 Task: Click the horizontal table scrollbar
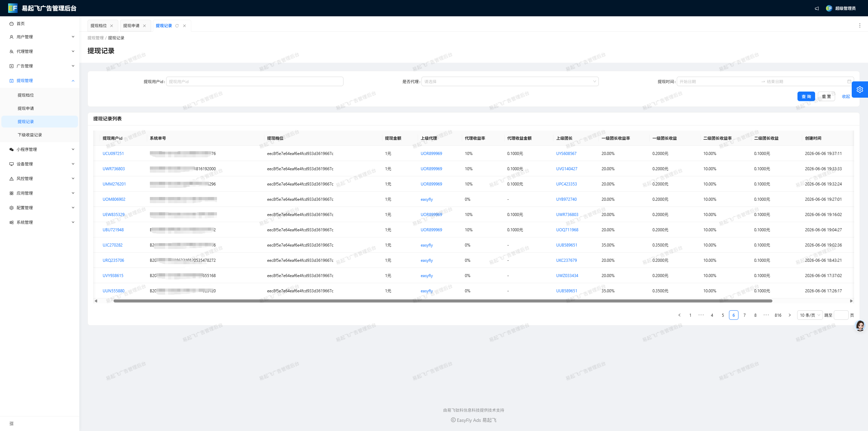(x=442, y=301)
